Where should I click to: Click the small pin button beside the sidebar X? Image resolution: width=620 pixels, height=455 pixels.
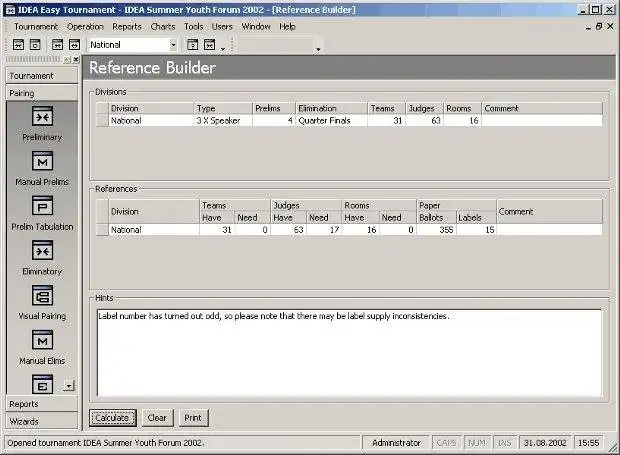[x=67, y=60]
